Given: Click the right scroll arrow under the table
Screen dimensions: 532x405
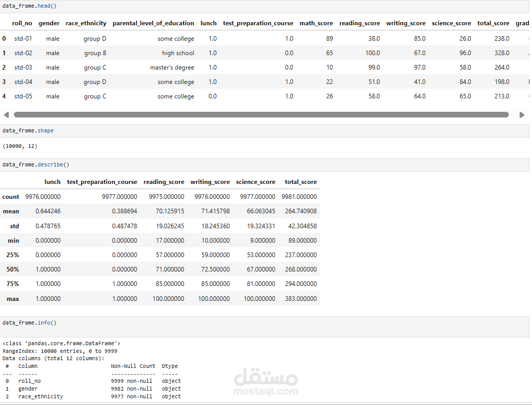Looking at the screenshot, I should click(522, 115).
